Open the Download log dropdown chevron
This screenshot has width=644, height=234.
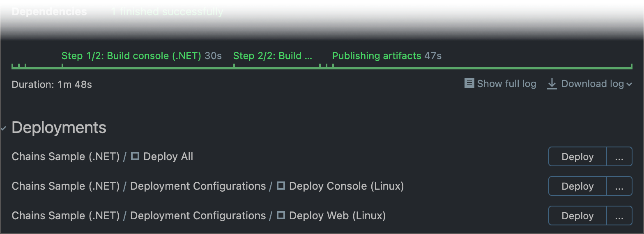(x=629, y=84)
